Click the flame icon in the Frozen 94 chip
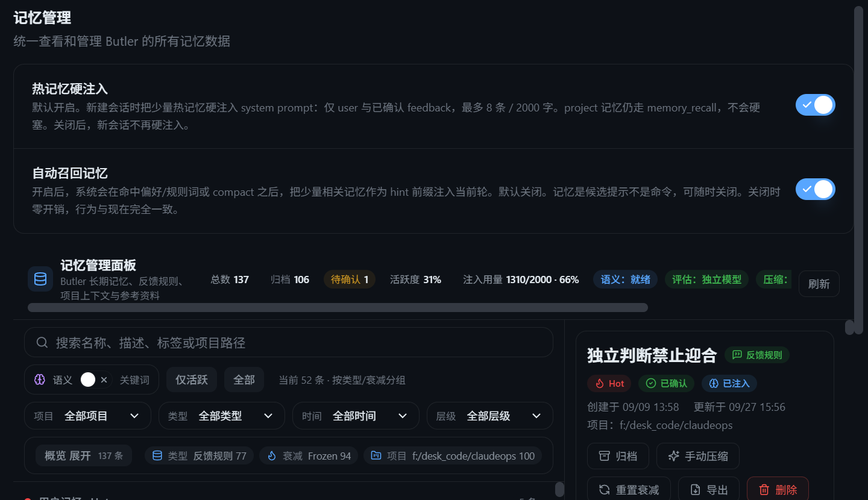This screenshot has width=868, height=500. coord(272,456)
